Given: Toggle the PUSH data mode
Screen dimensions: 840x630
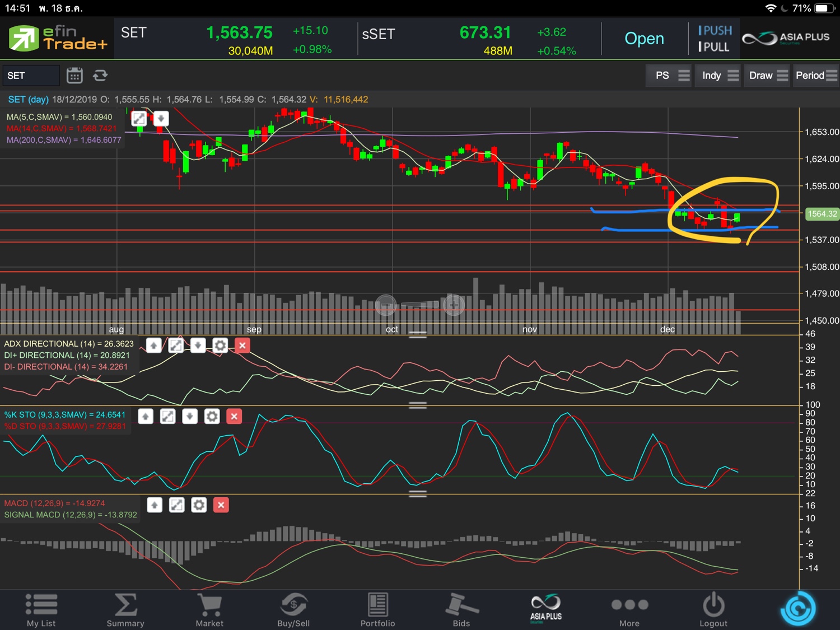Looking at the screenshot, I should click(715, 31).
